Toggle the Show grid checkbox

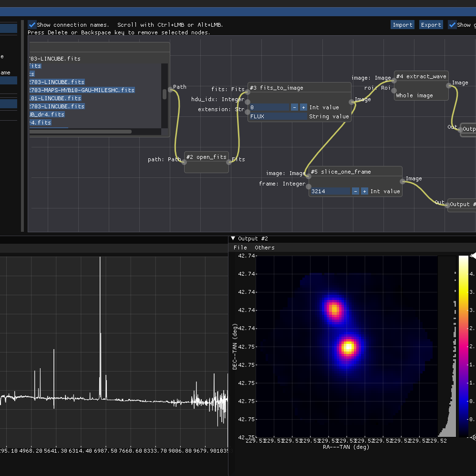(452, 25)
